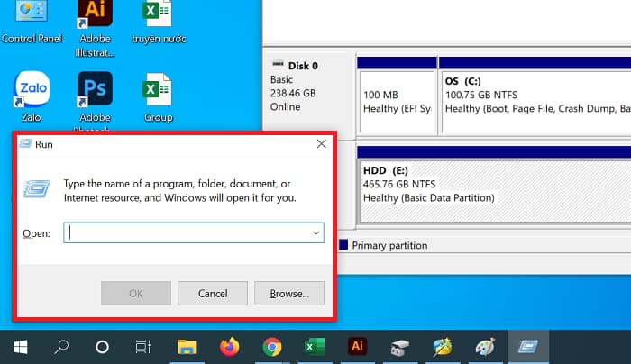Expand the Open combo box dropdown arrow
The image size is (631, 364).
pos(315,232)
